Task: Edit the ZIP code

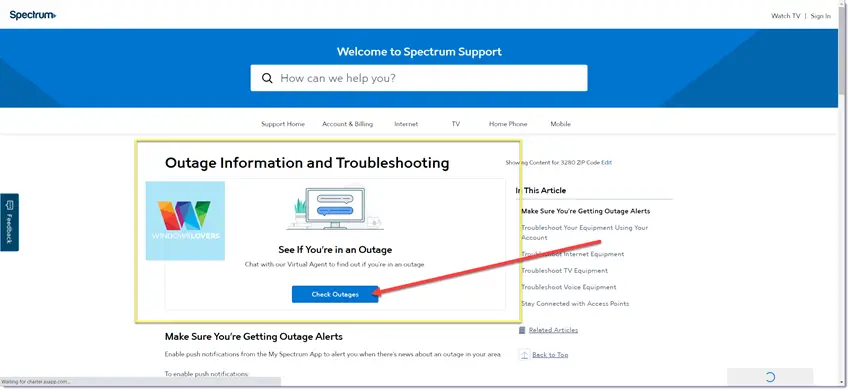Action: (606, 163)
